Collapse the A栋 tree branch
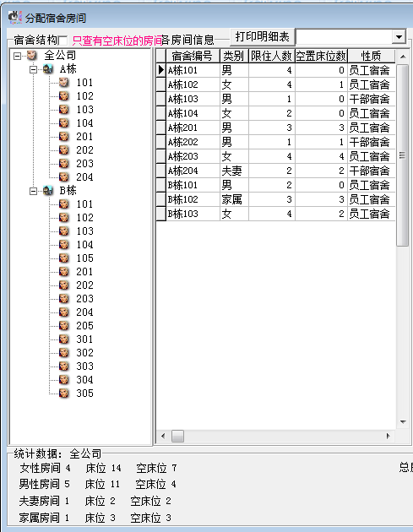 coord(33,69)
